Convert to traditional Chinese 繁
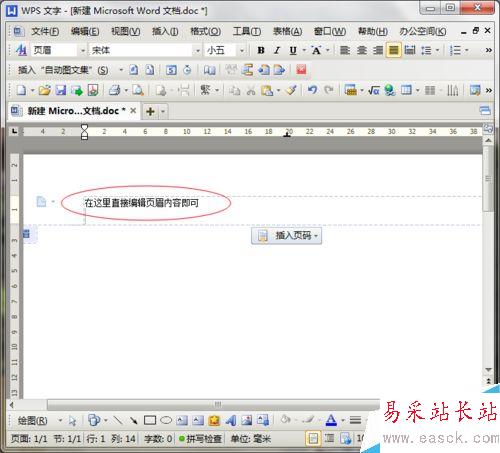Screen dimensions: 500x453 [205, 90]
